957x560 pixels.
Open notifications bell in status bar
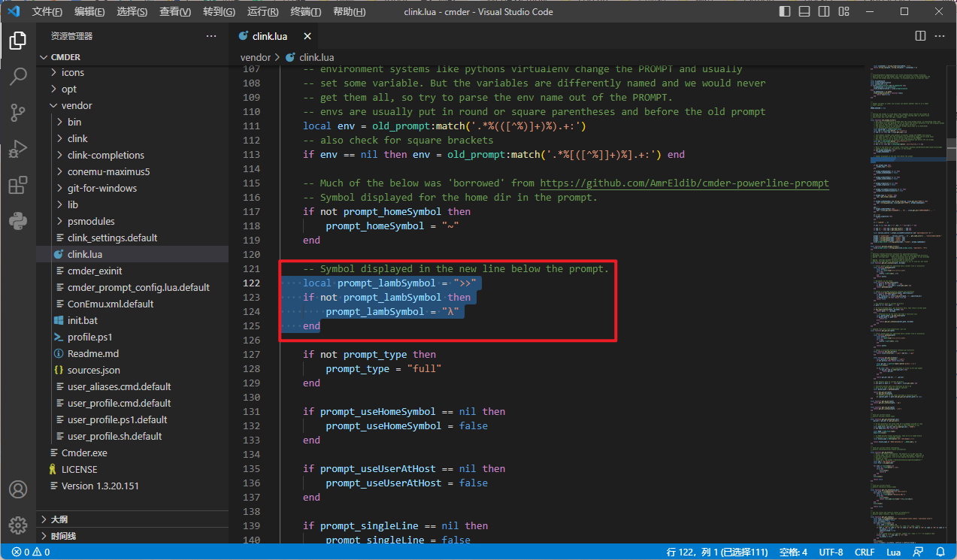tap(939, 552)
